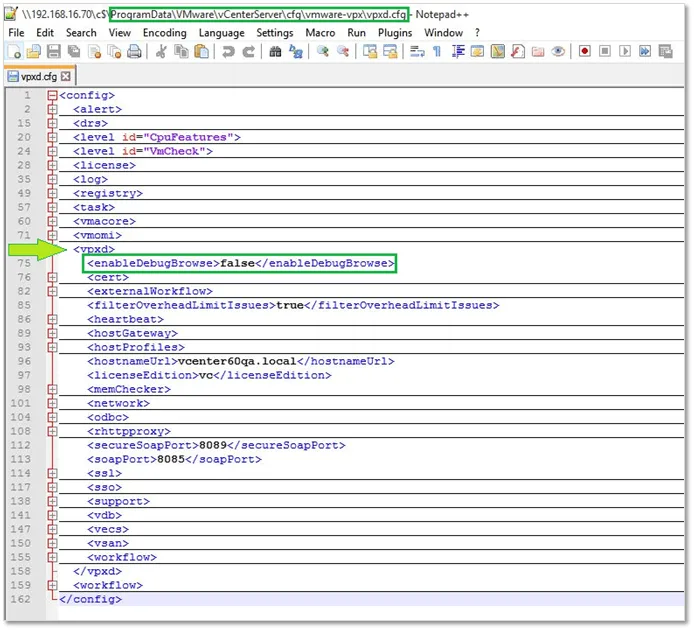Open the ? help menu
The image size is (694, 630).
(477, 33)
